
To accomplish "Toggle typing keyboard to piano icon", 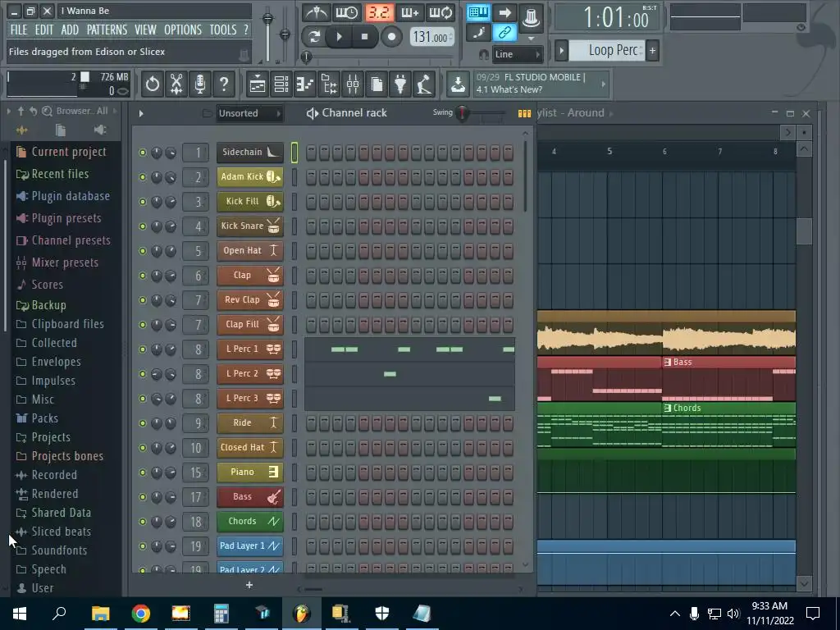I will tap(478, 12).
